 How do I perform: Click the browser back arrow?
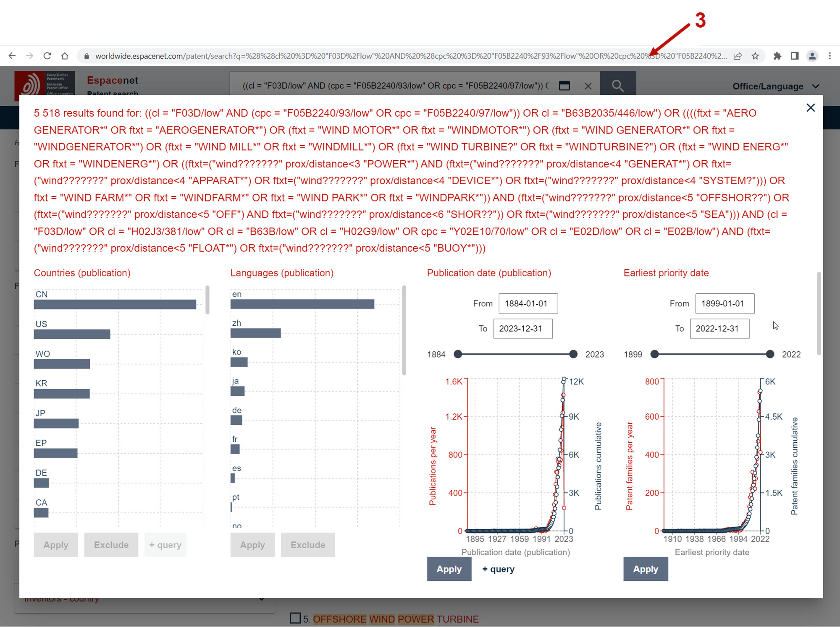pos(12,56)
